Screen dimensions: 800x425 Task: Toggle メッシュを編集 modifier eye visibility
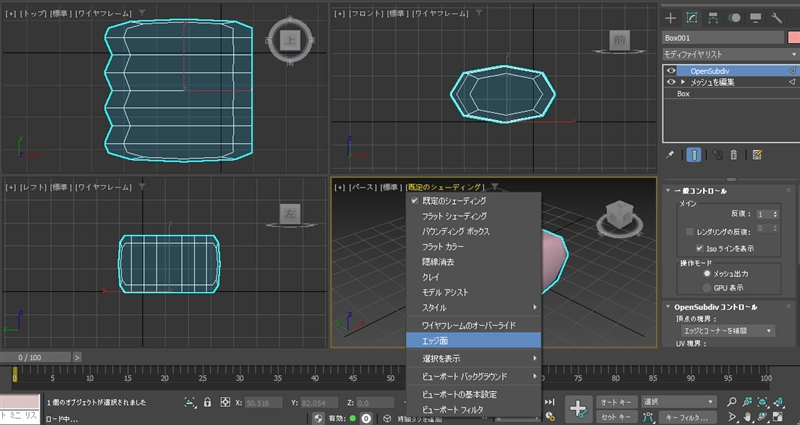pyautogui.click(x=671, y=82)
